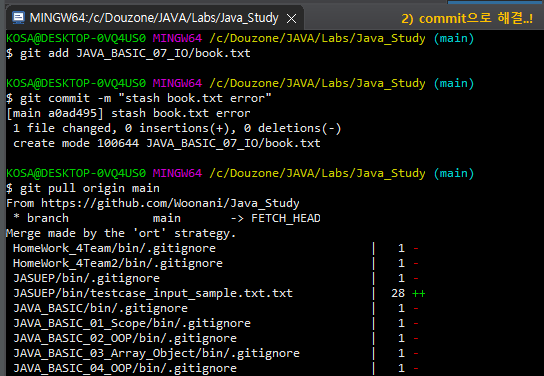Click the green '++' insertion marker
This screenshot has width=544, height=376.
[419, 294]
